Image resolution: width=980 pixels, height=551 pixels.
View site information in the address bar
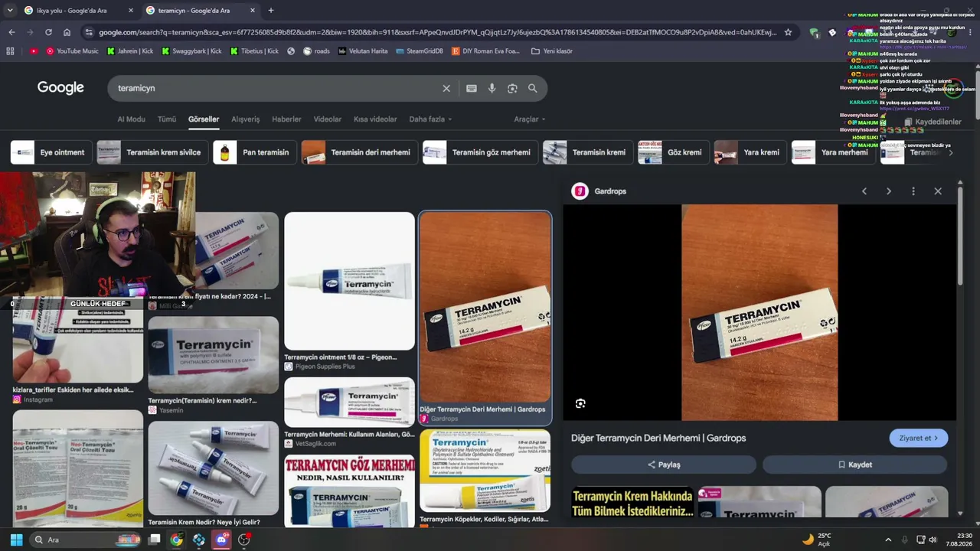coord(90,32)
